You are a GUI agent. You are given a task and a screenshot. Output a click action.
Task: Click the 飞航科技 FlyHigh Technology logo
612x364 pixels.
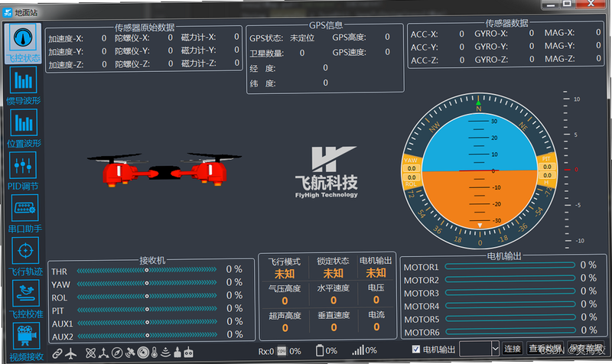327,172
